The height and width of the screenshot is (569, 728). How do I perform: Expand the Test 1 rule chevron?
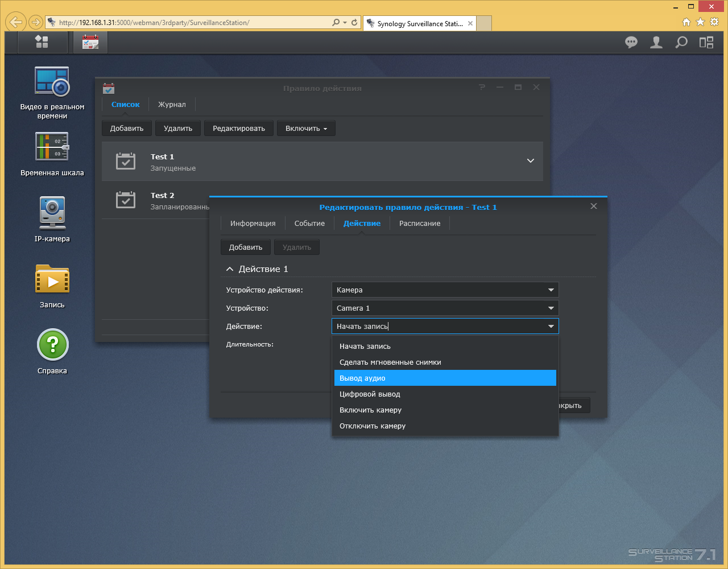(x=531, y=161)
